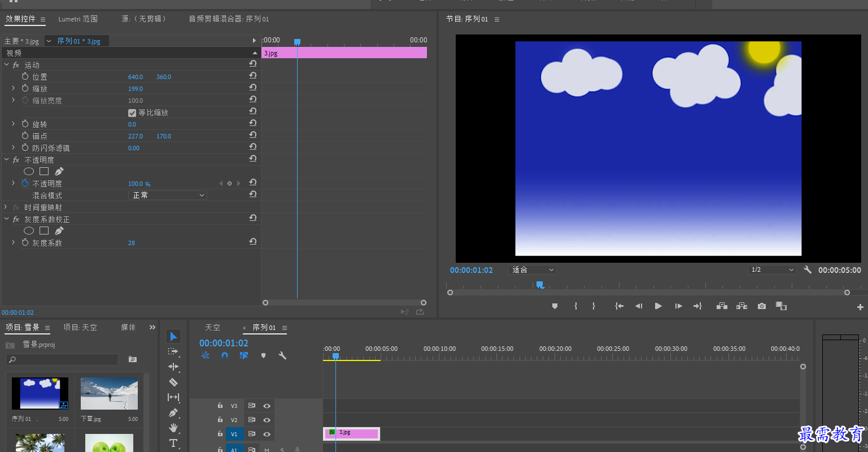Select the Hand tool
The width and height of the screenshot is (868, 452).
pos(173,428)
